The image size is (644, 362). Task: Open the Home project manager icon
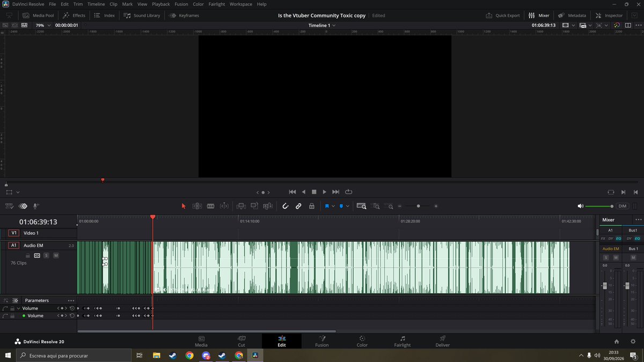click(x=616, y=341)
